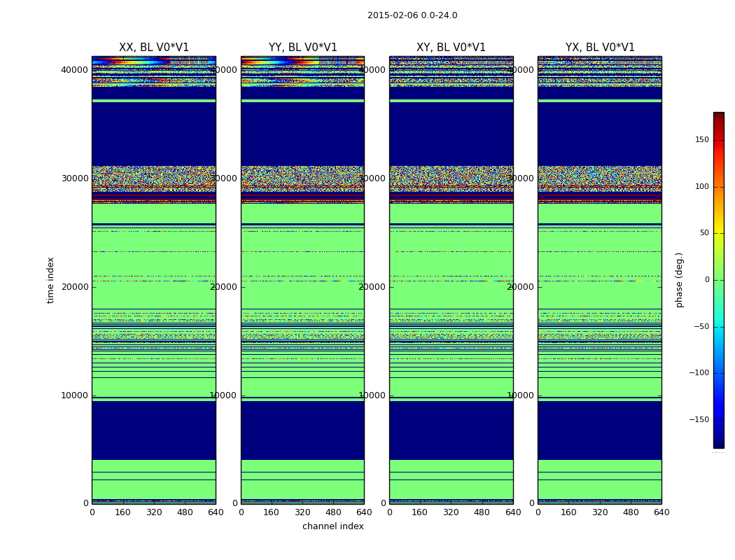
Task: Click the 'channel index' x-axis label
Action: [x=332, y=526]
